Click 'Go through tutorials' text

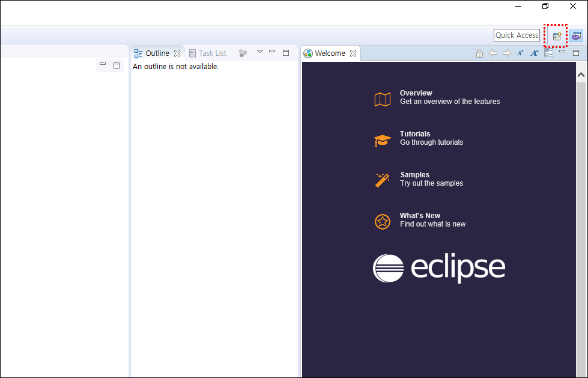431,142
